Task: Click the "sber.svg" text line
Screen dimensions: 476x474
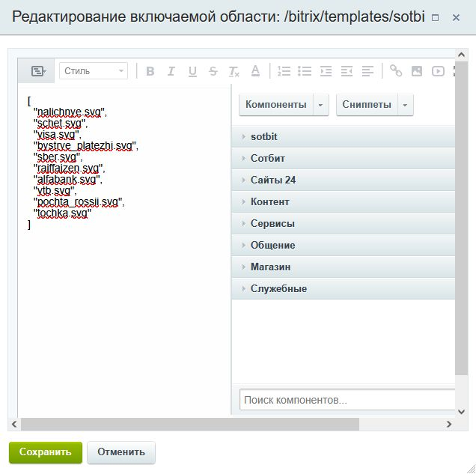Action: [58, 157]
